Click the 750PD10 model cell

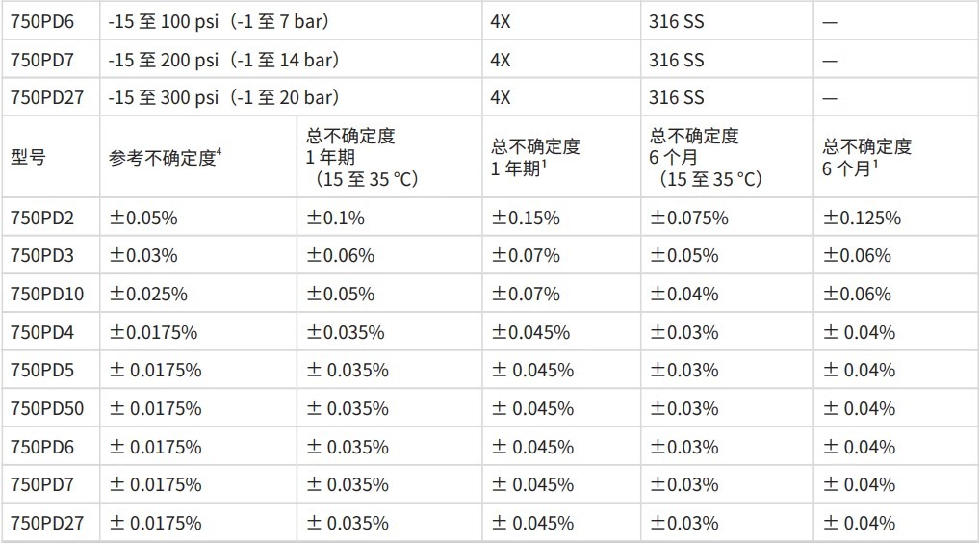pyautogui.click(x=46, y=294)
